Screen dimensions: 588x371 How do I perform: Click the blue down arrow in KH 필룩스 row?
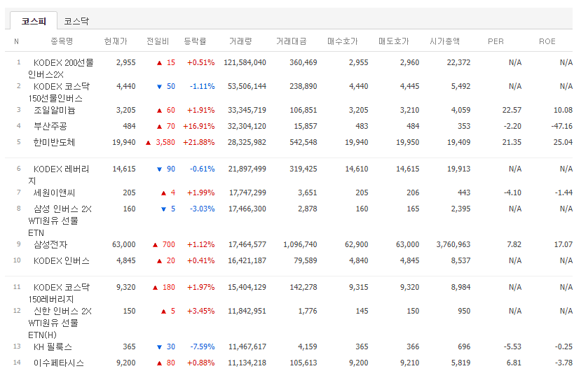159,347
